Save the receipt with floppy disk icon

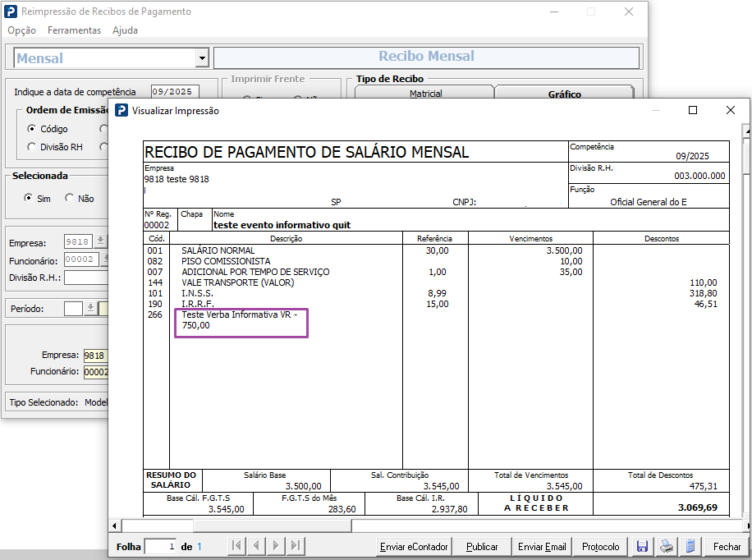click(x=642, y=546)
